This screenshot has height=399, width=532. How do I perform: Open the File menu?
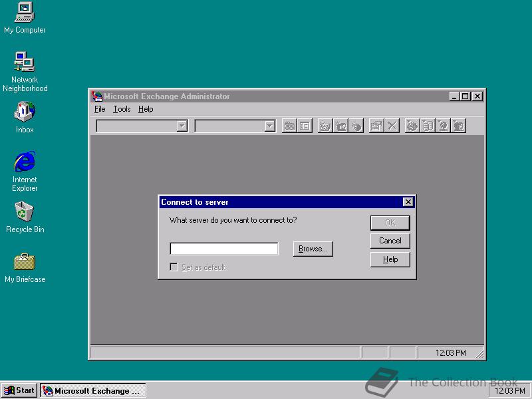(x=100, y=109)
